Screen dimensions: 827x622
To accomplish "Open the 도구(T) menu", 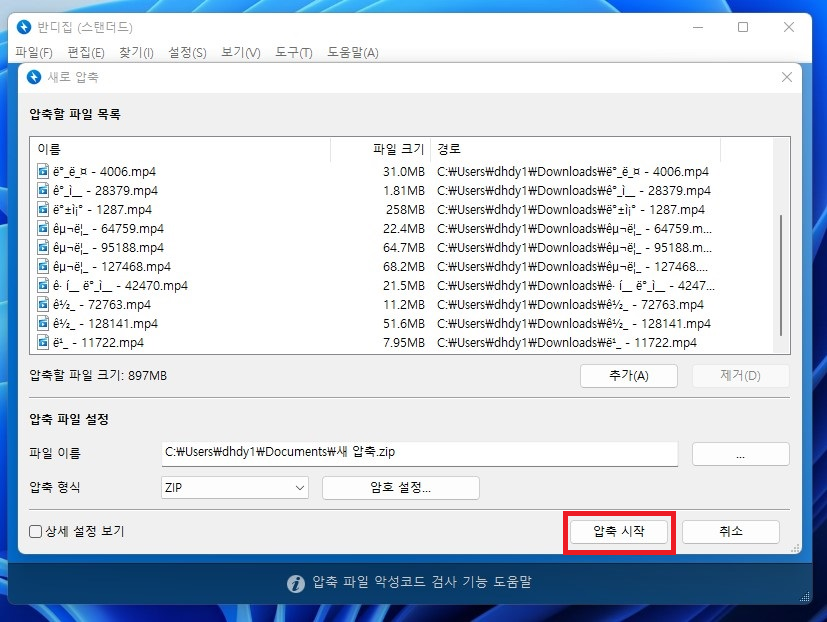I will 294,52.
